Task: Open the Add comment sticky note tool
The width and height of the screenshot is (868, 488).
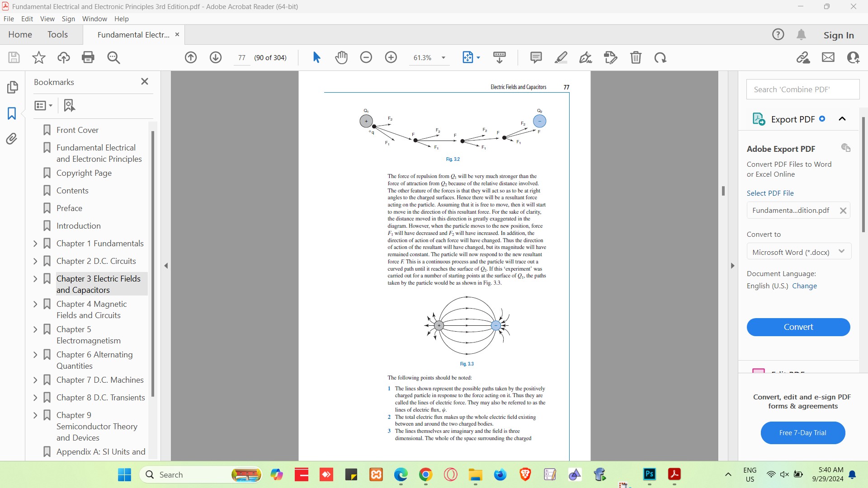Action: tap(536, 57)
